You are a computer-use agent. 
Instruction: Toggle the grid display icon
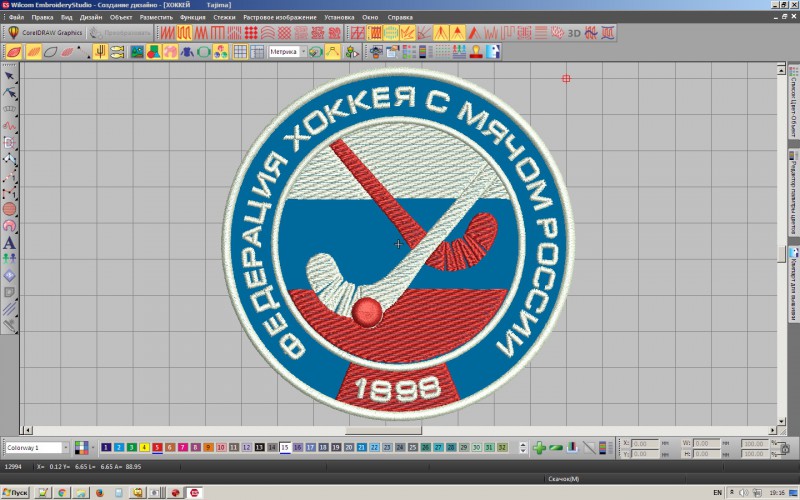(x=240, y=52)
